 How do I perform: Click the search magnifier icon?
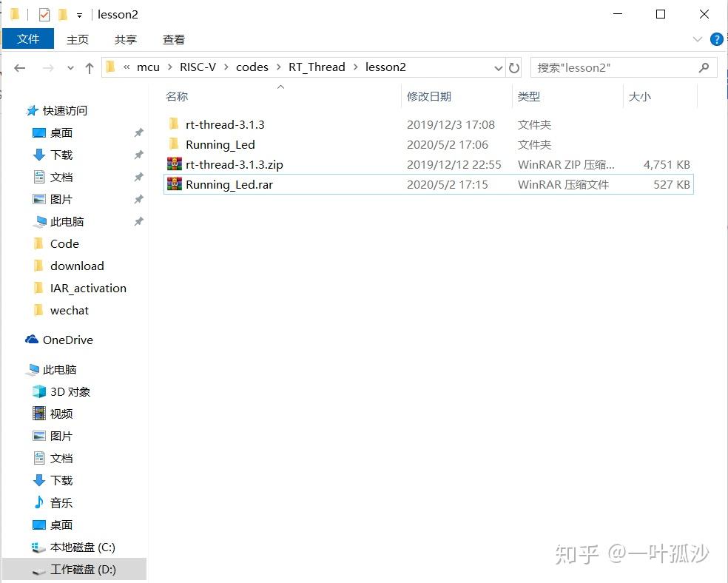703,67
